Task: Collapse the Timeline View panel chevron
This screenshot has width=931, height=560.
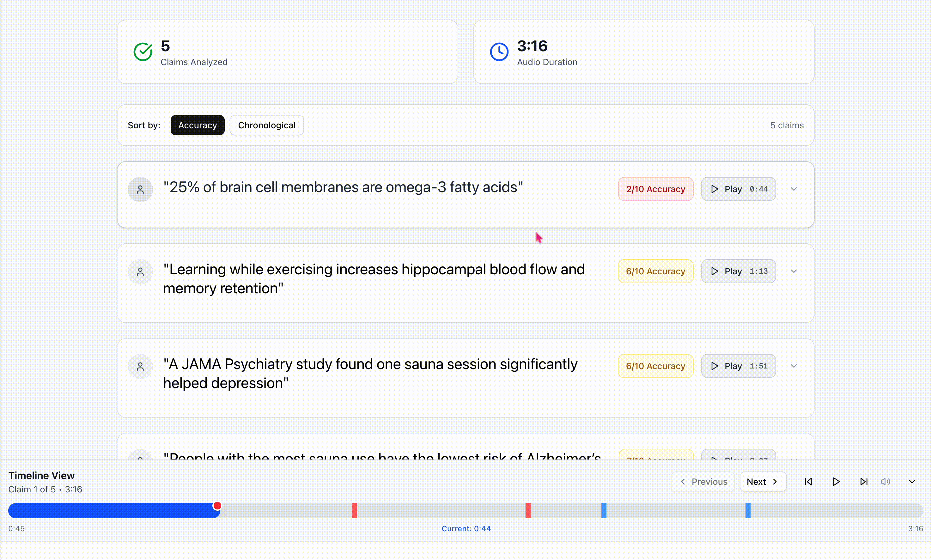Action: click(x=912, y=482)
